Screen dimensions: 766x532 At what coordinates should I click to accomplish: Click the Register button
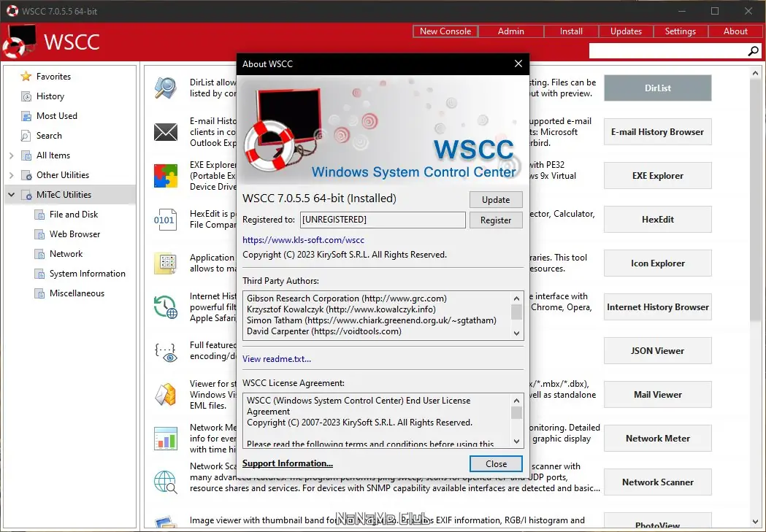(x=496, y=220)
